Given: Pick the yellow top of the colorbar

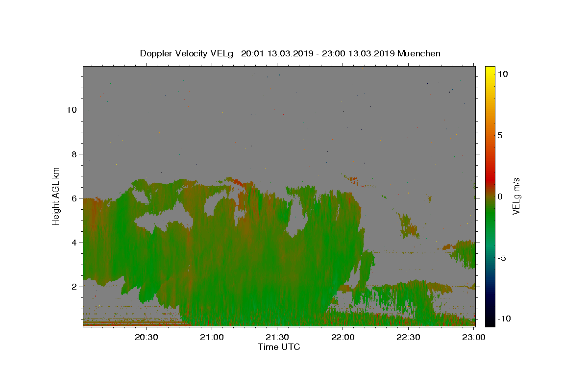Looking at the screenshot, I should click(x=490, y=71).
